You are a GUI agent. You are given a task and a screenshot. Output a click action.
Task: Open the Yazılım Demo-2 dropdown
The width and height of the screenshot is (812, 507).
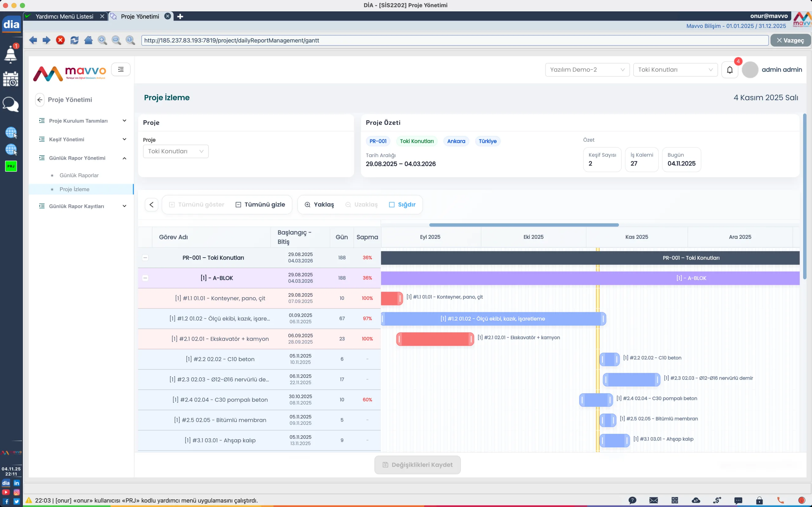point(587,70)
